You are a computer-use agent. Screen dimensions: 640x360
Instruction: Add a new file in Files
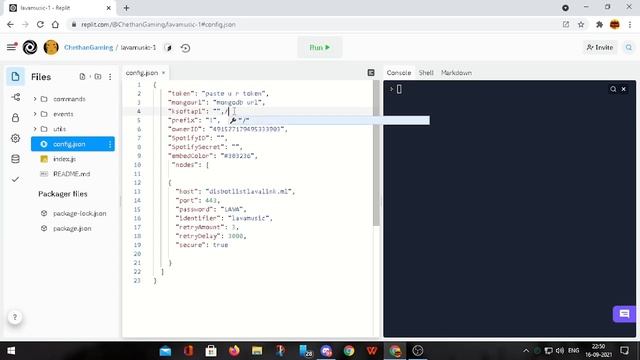[x=82, y=76]
